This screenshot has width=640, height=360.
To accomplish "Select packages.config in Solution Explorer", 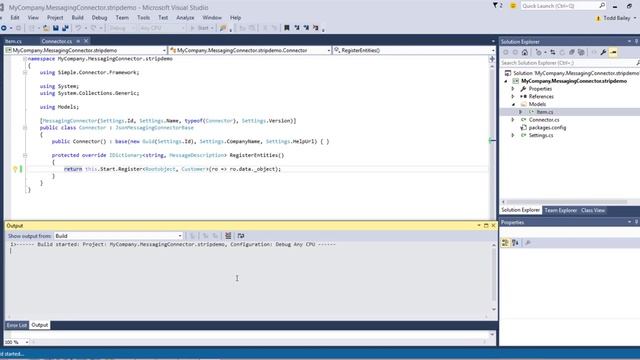I will coord(547,128).
